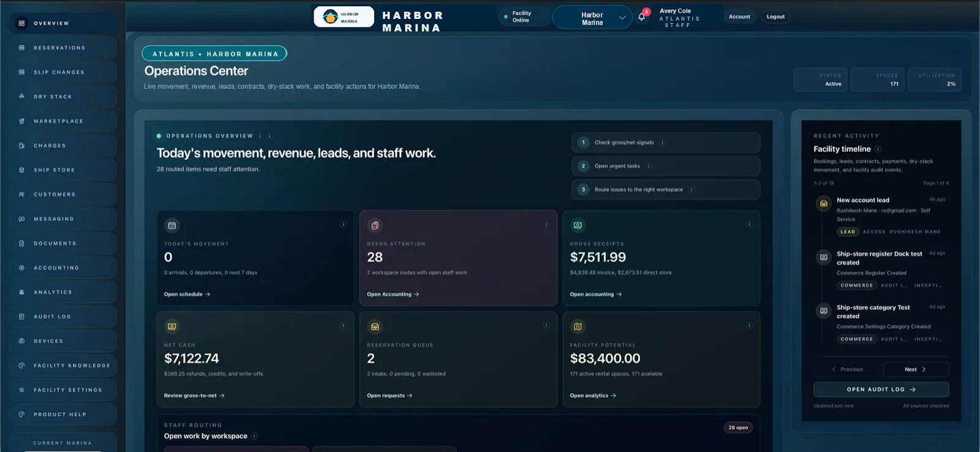Click the Facility Knowledge sidebar icon

pos(21,366)
